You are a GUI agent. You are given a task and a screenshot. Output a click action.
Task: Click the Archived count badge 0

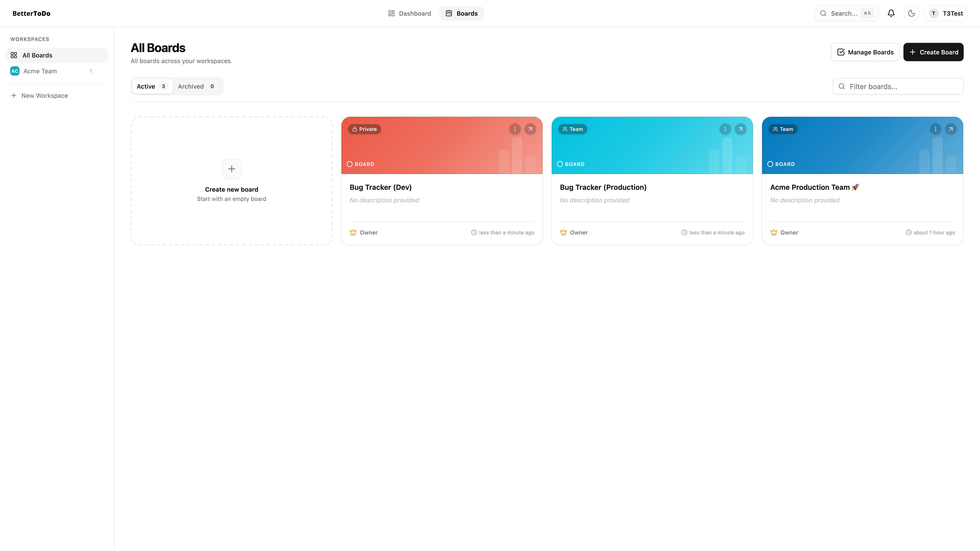pyautogui.click(x=212, y=86)
